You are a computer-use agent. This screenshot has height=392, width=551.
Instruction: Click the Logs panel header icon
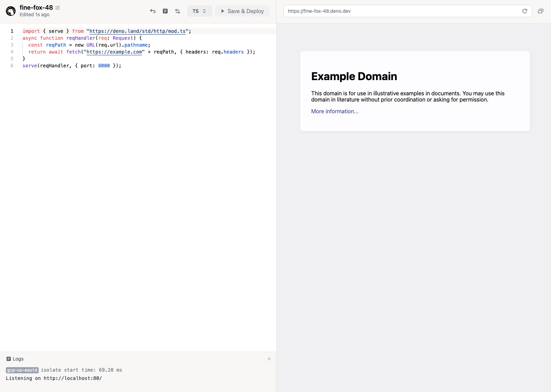(x=9, y=359)
